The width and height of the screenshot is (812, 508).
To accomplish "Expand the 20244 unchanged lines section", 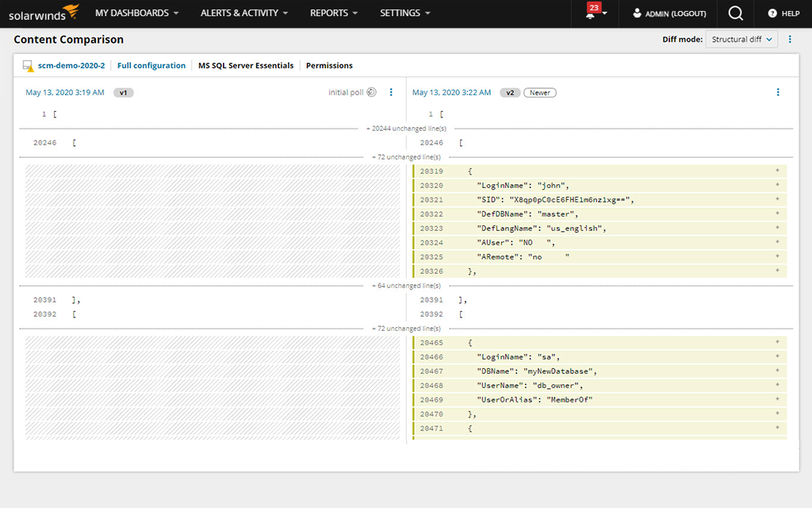I will coord(406,128).
